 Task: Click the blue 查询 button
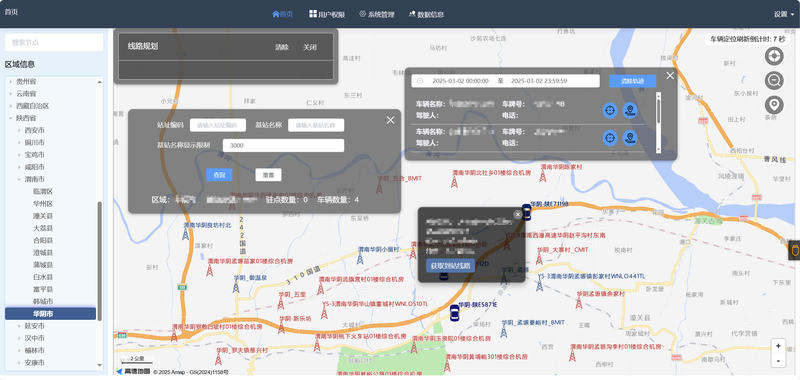click(x=219, y=174)
